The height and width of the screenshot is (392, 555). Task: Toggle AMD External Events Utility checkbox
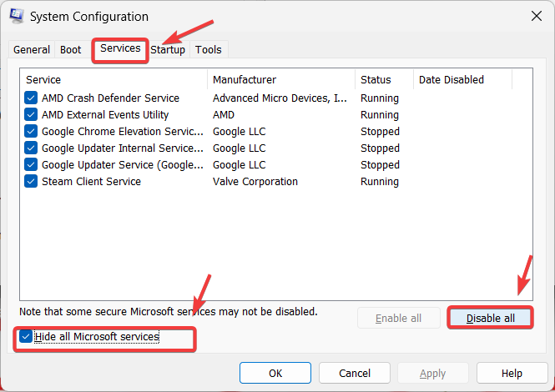point(31,115)
